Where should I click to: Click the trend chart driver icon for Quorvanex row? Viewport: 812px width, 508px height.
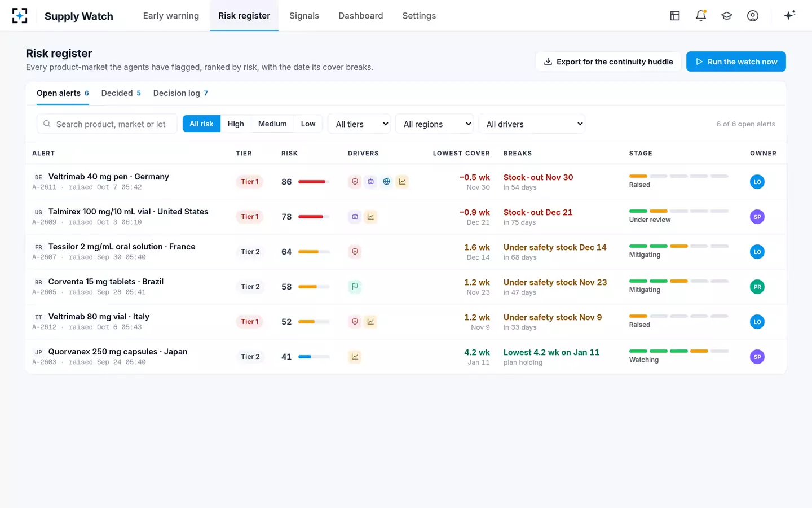(x=355, y=357)
